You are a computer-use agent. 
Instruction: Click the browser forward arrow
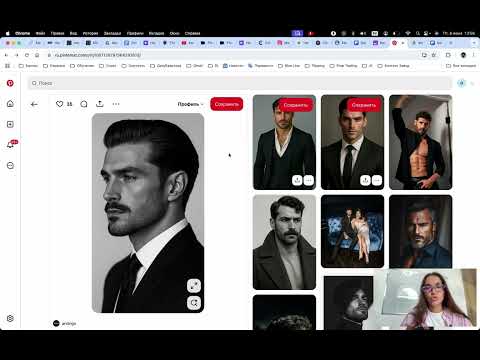coord(17,55)
